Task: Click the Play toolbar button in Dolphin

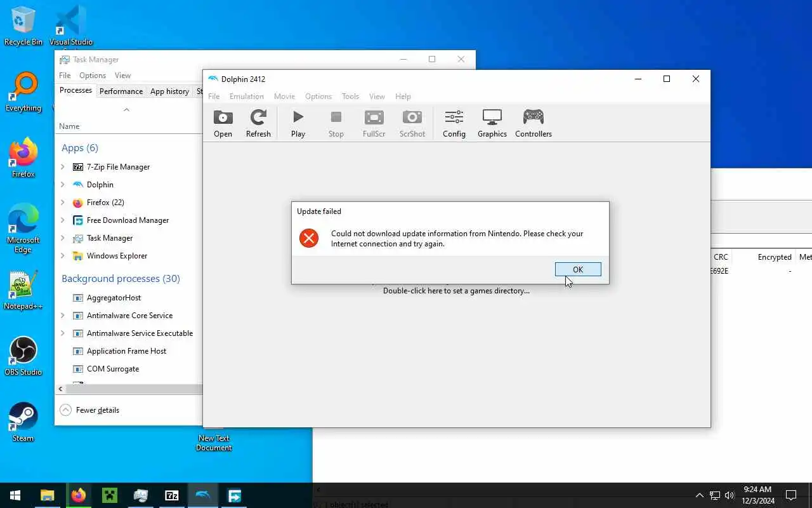Action: (298, 123)
